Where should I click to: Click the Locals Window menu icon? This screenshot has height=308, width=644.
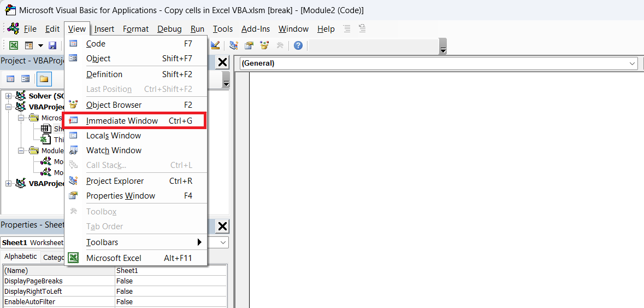point(73,135)
